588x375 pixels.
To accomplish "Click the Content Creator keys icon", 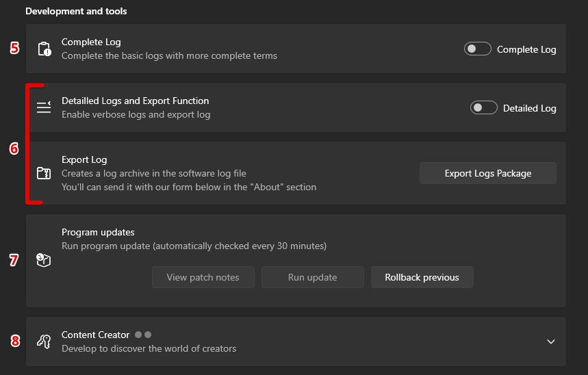I will tap(44, 341).
